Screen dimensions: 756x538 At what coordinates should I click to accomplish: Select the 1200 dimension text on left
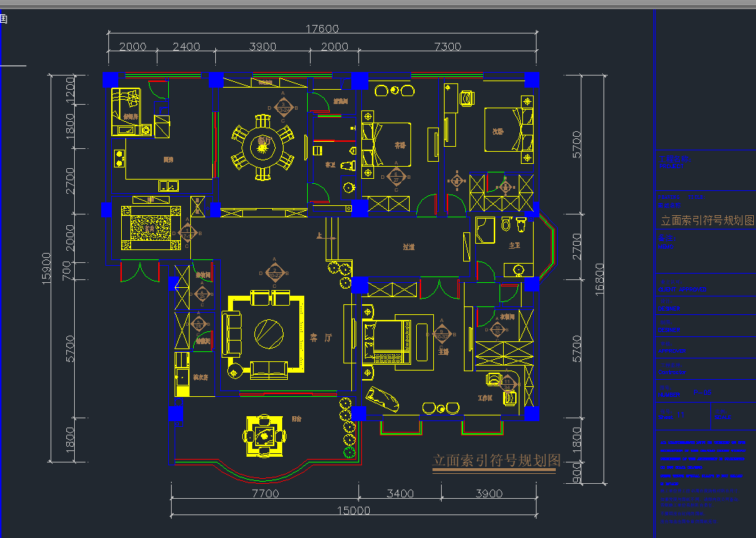(71, 90)
